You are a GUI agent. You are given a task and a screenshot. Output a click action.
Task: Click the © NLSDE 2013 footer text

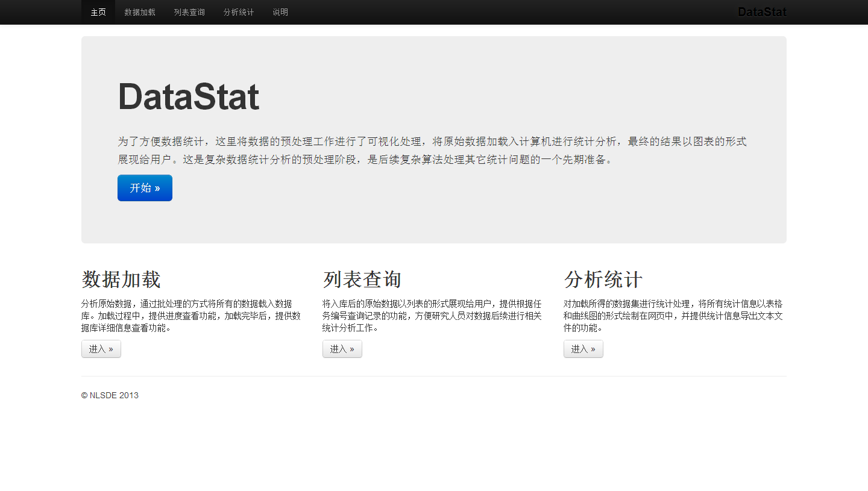tap(110, 396)
